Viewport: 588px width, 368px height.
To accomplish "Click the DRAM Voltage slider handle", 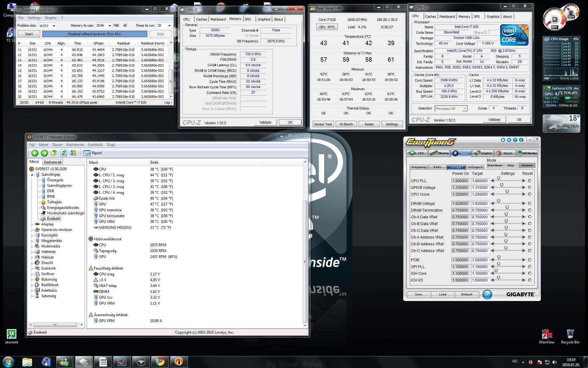I will [499, 201].
